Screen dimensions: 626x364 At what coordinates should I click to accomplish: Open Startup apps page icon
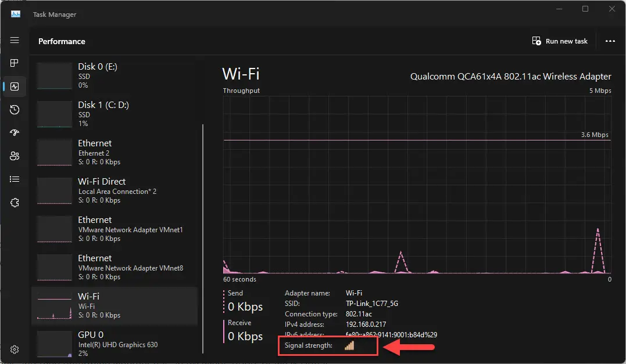pos(15,133)
